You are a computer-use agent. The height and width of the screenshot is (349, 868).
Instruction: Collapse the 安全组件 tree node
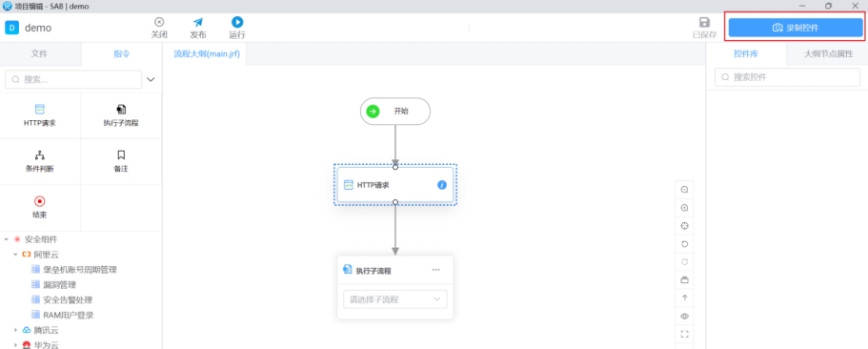coord(6,239)
